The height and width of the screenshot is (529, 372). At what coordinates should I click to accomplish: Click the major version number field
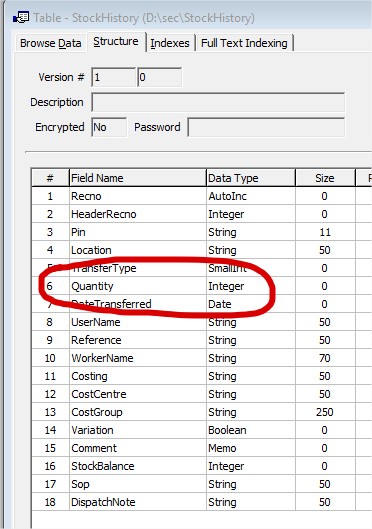coord(113,77)
